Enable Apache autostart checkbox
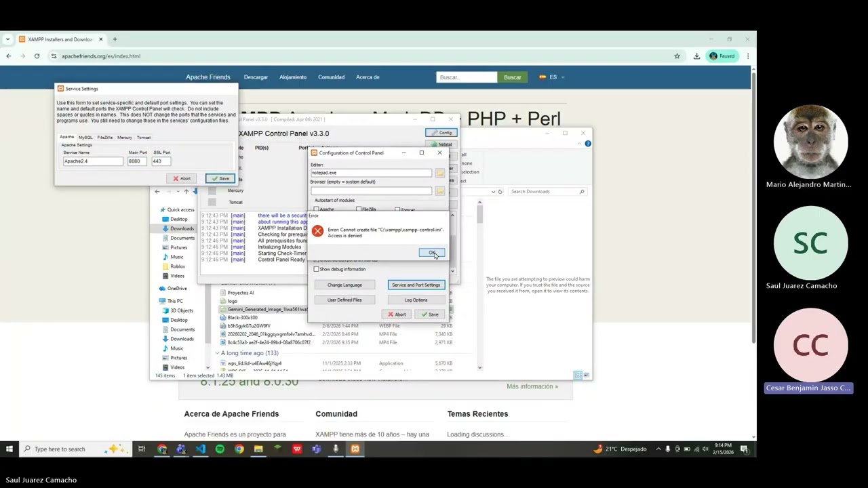The width and height of the screenshot is (868, 488). pyautogui.click(x=316, y=209)
